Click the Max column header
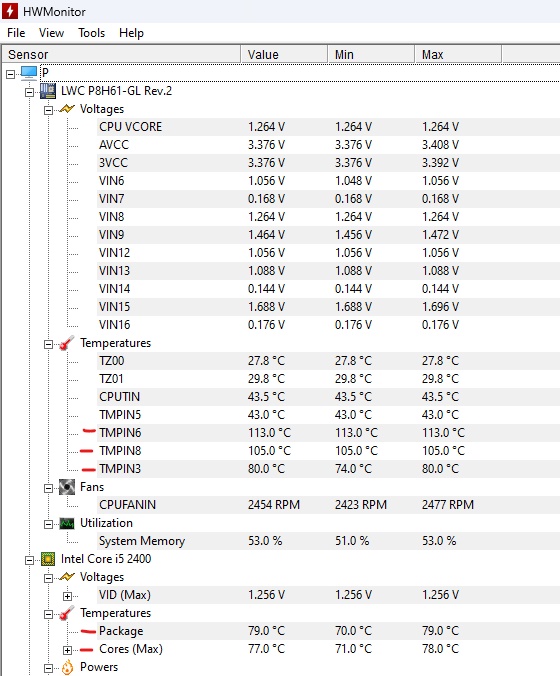The image size is (560, 676). pos(458,54)
